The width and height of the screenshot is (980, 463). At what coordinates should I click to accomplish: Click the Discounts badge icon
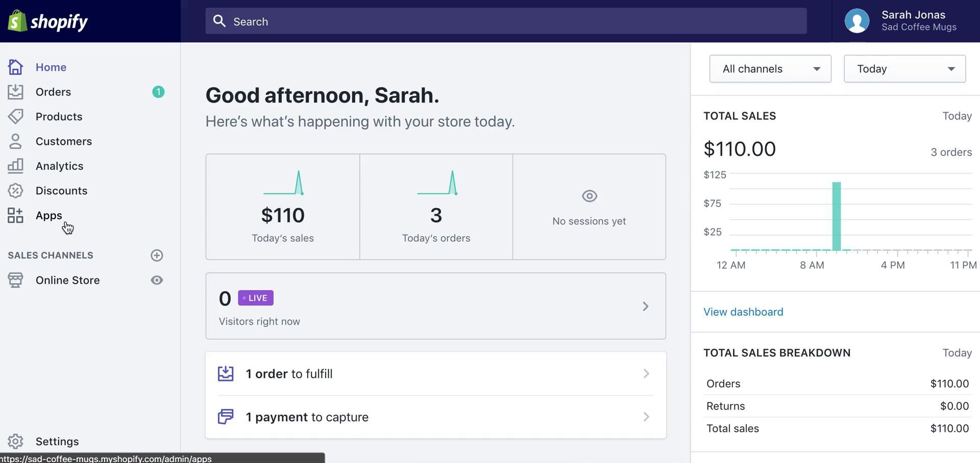click(15, 191)
